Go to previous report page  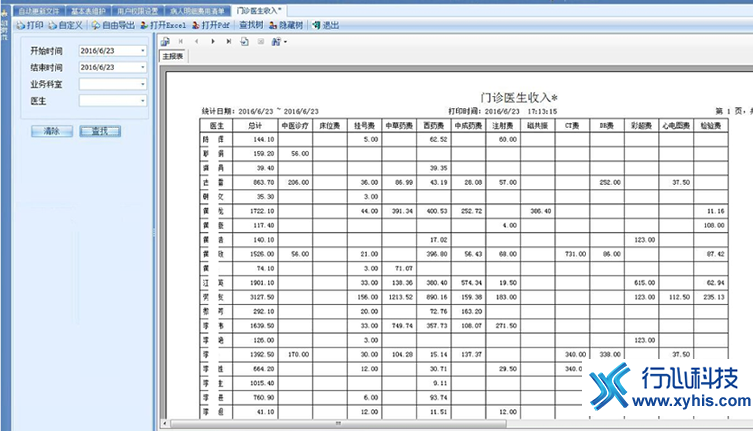pos(196,41)
